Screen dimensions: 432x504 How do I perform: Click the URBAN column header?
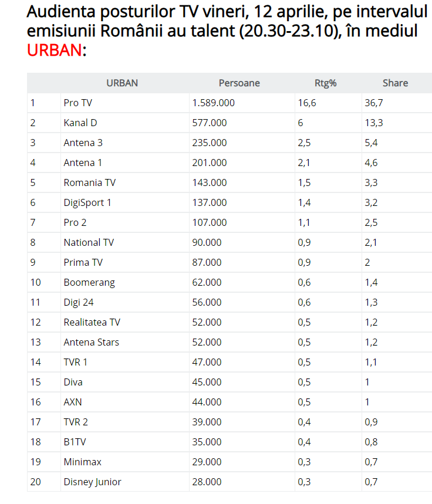tap(122, 83)
